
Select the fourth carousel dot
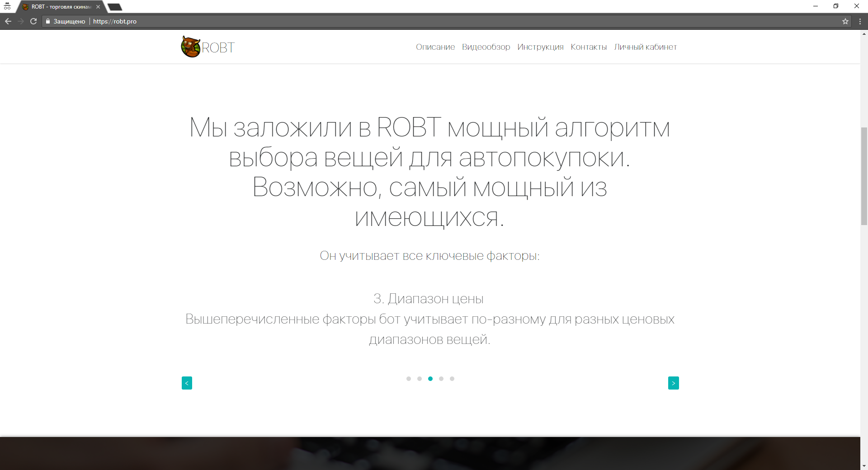pyautogui.click(x=441, y=379)
